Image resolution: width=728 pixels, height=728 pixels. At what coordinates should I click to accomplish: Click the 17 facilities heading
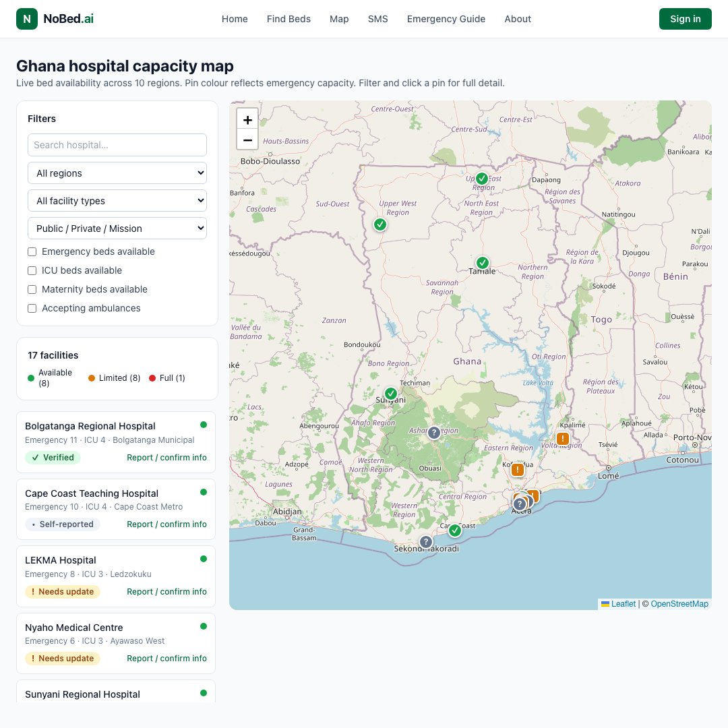[x=53, y=355]
